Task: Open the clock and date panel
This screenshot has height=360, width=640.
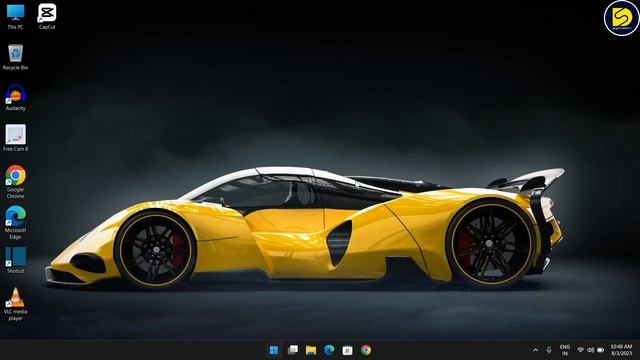Action: pos(621,350)
